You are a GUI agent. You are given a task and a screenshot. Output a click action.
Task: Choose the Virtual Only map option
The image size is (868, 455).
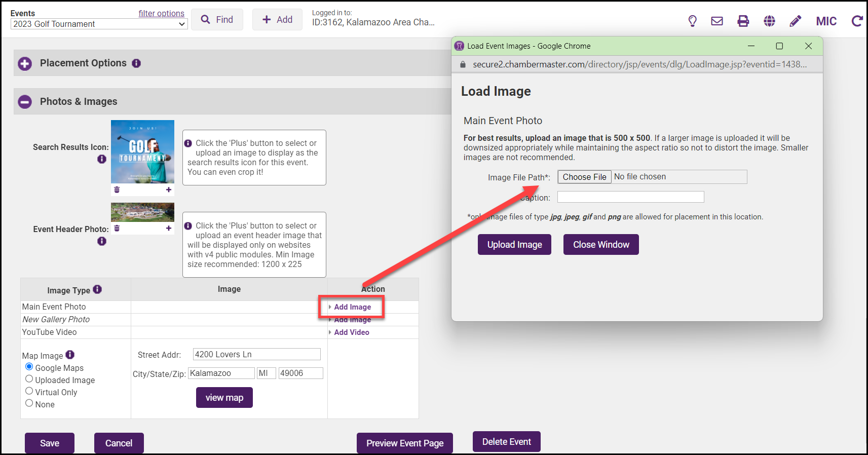29,391
